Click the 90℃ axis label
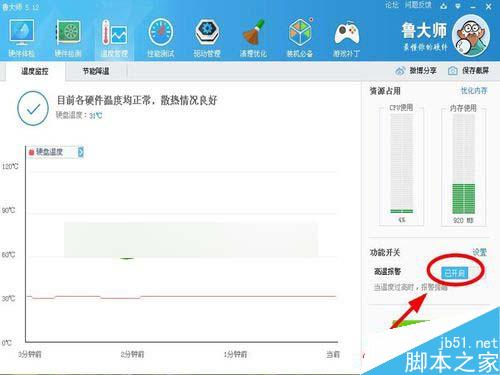500x375 pixels. (9, 210)
